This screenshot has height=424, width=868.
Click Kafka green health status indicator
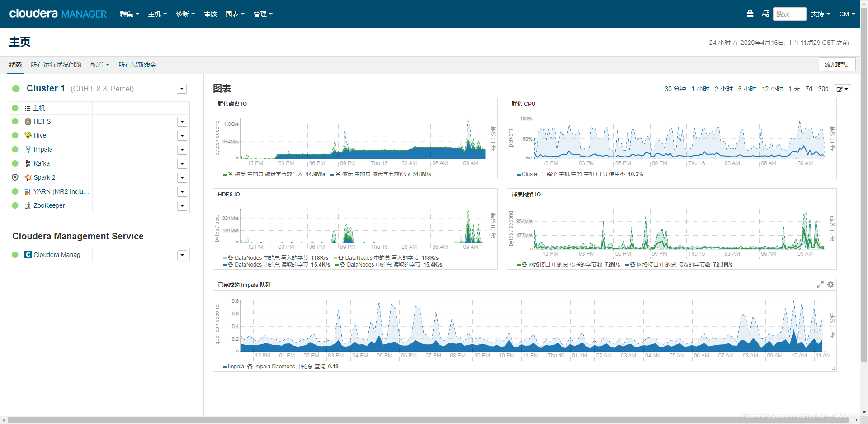(x=15, y=163)
